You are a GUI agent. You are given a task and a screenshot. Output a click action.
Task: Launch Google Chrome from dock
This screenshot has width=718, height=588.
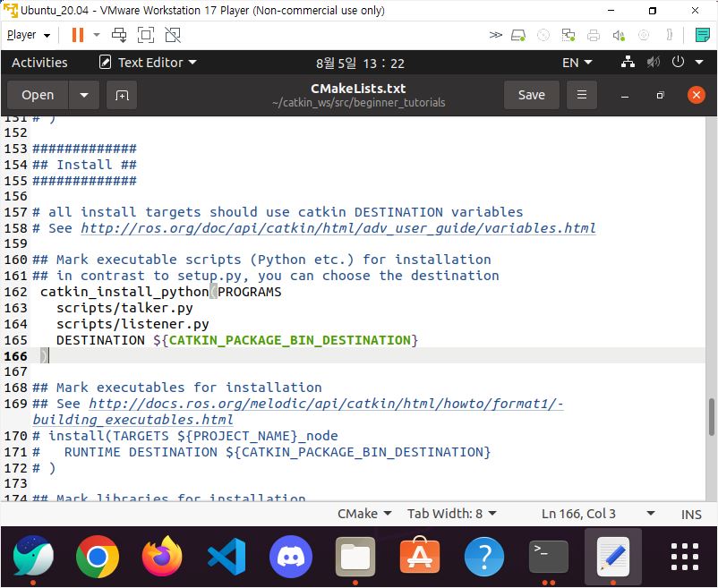(98, 557)
